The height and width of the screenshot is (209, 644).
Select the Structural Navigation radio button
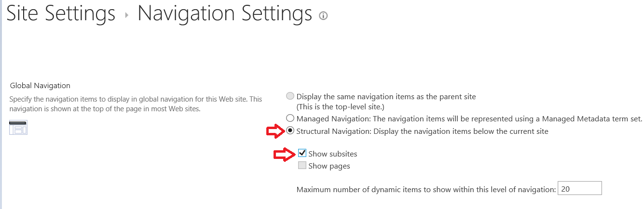[290, 131]
